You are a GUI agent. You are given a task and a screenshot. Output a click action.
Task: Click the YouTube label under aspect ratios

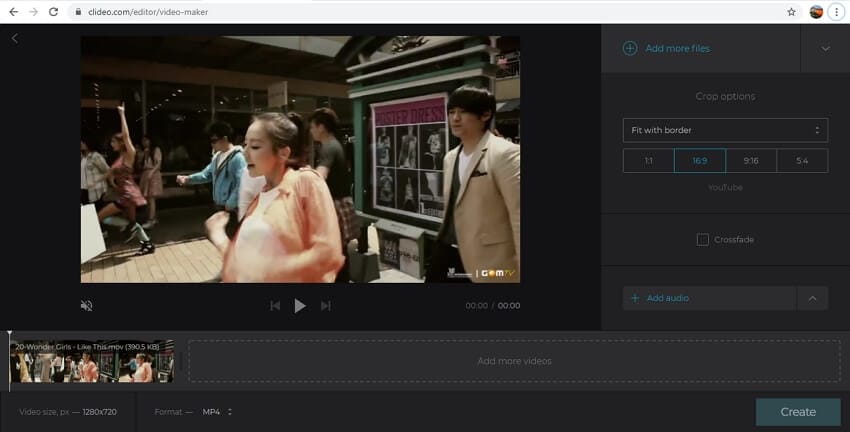point(725,188)
